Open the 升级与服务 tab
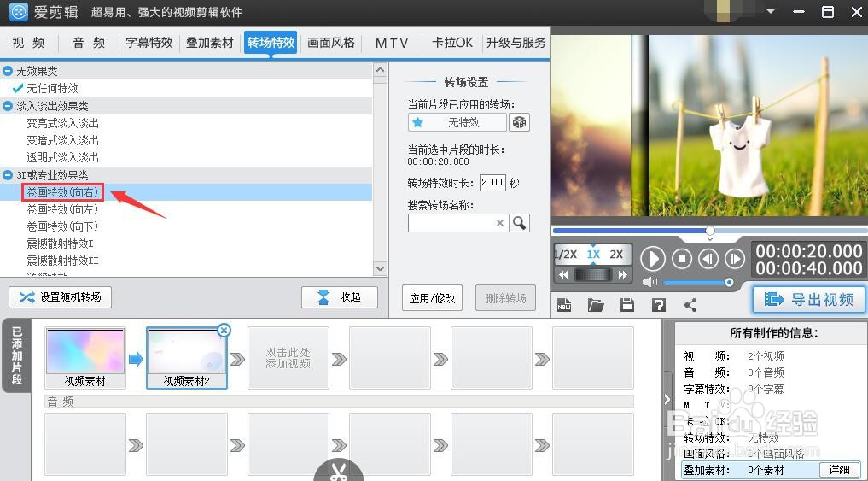868x481 pixels. tap(516, 43)
